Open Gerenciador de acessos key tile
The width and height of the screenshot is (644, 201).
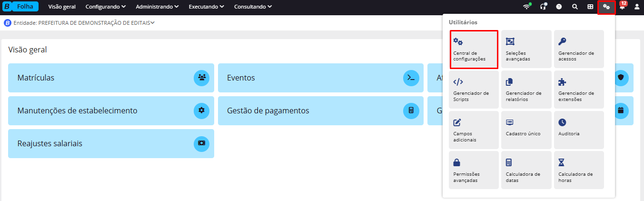click(579, 49)
